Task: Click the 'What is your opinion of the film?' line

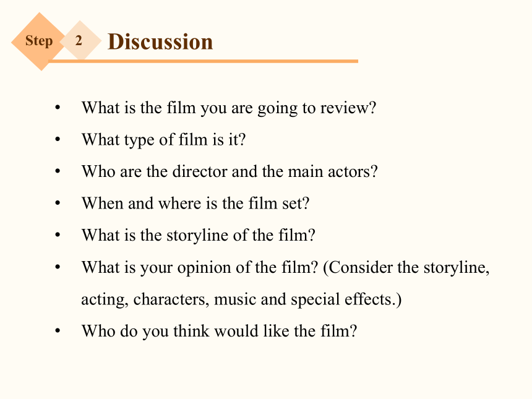Action: 200,267
